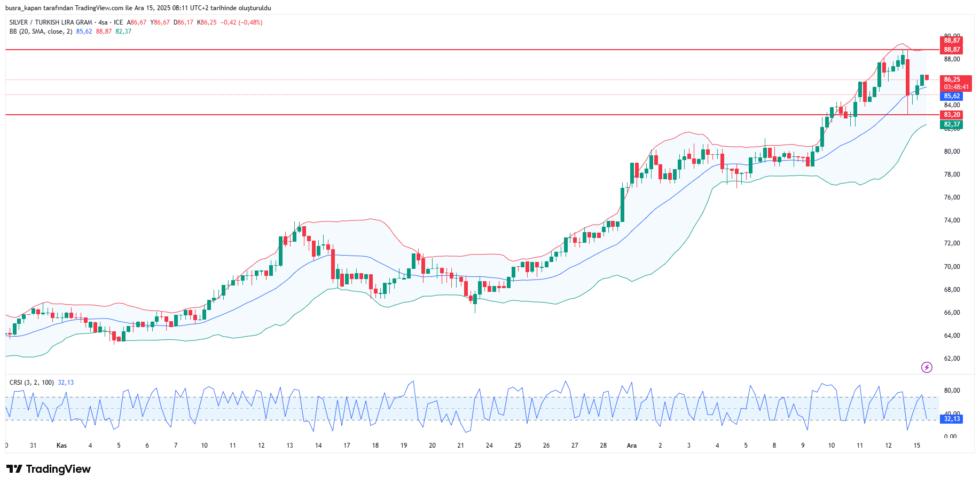Click the −0,42 (−0,48%) price change value
The height and width of the screenshot is (485, 980).
pos(241,22)
